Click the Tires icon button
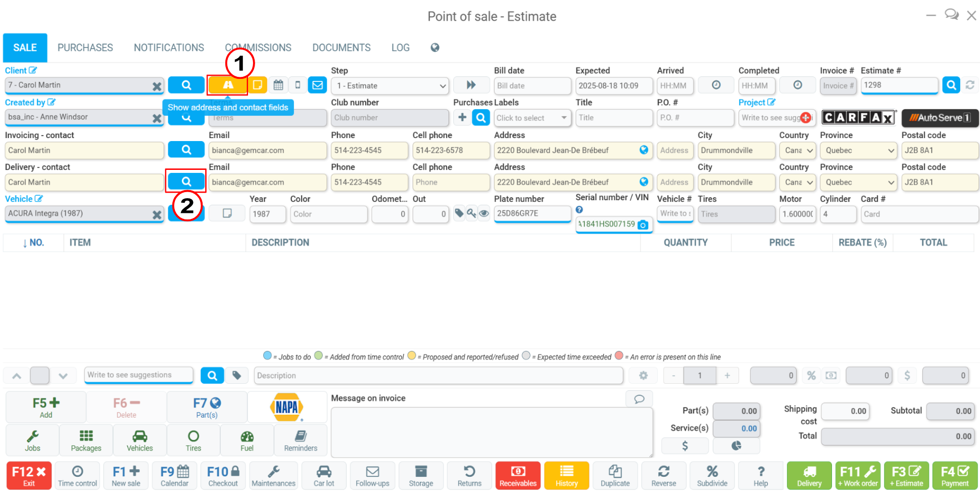 coord(193,440)
